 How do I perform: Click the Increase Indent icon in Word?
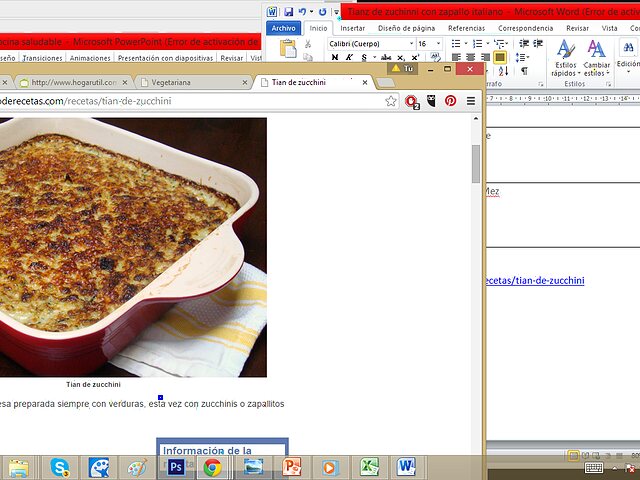538,43
